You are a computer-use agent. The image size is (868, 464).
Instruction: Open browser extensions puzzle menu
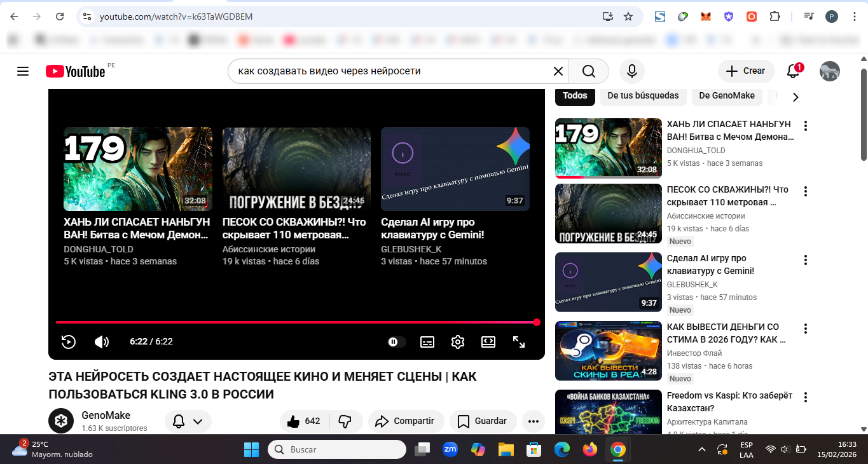click(x=775, y=17)
